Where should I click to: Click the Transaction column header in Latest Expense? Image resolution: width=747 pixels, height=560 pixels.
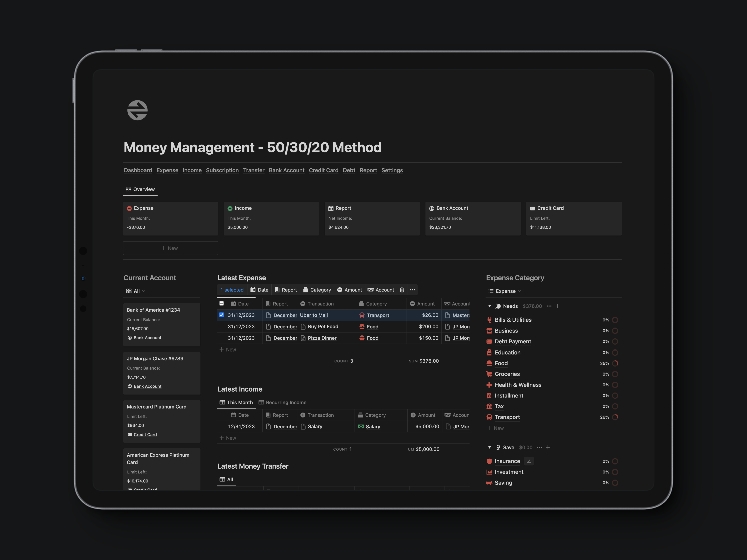(326, 304)
